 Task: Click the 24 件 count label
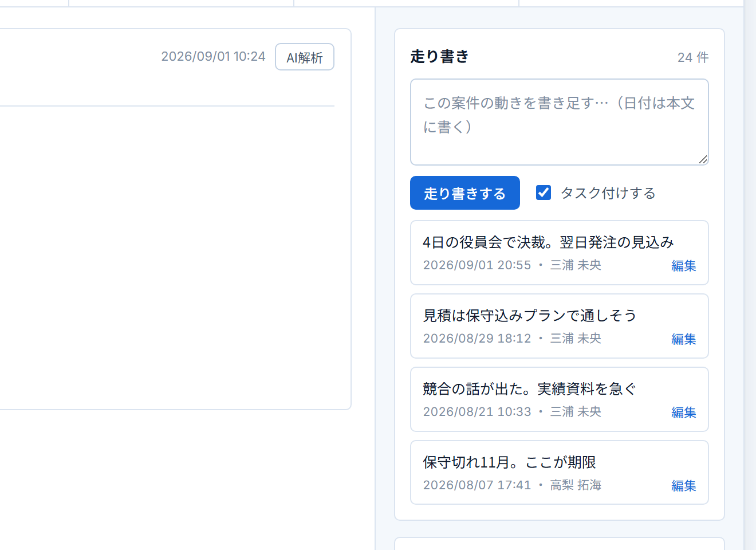click(x=693, y=57)
